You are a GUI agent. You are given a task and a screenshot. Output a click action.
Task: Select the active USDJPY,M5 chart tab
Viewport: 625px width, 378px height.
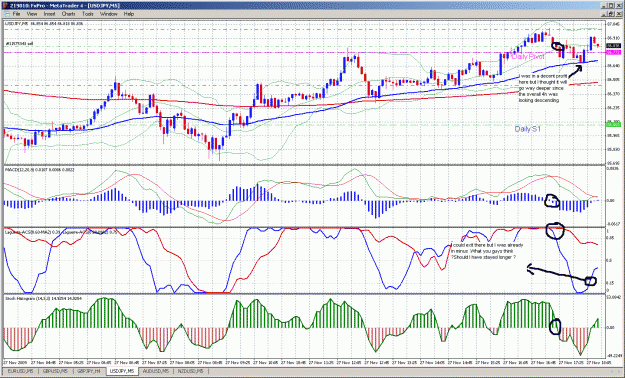tap(123, 371)
